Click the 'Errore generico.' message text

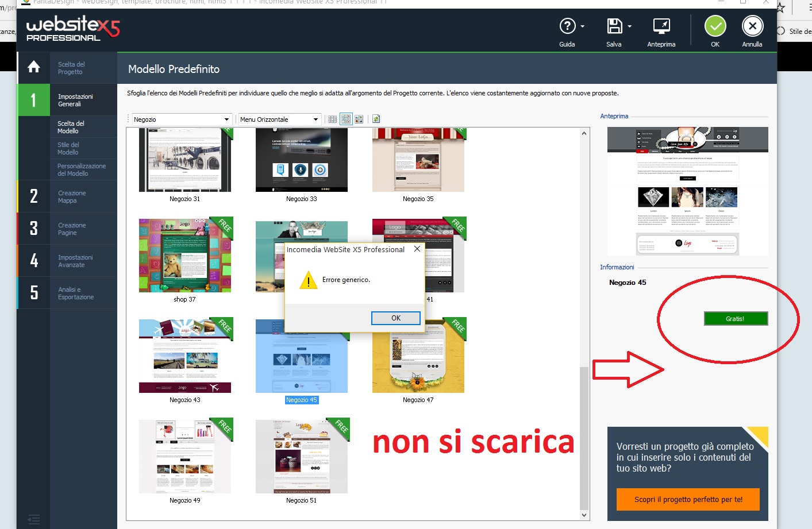click(x=346, y=280)
